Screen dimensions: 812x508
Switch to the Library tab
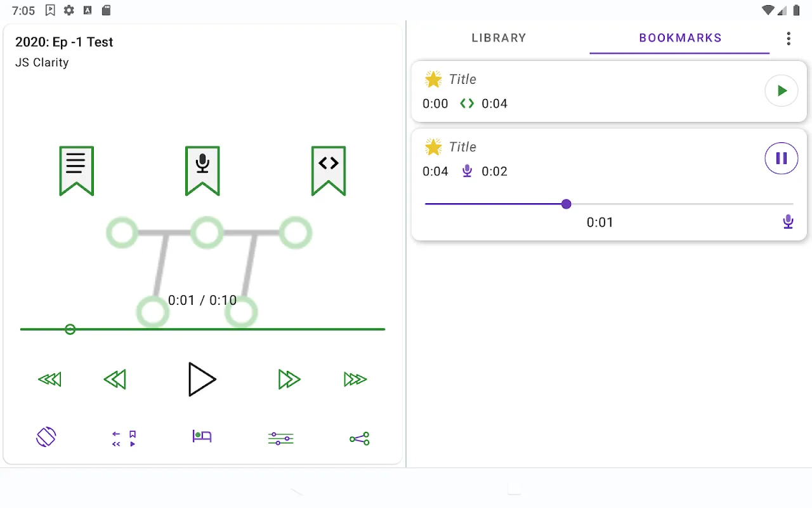click(499, 38)
